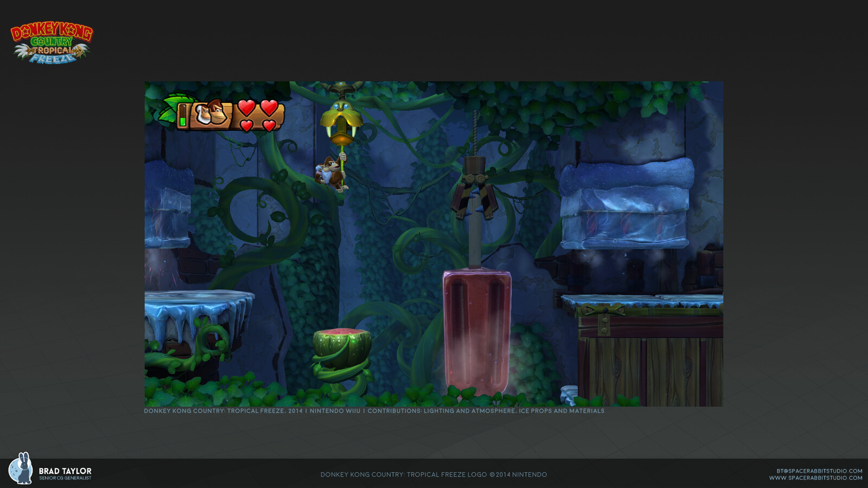The image size is (868, 488).
Task: Click the email address bt@spacerabbitstudio.com
Action: pyautogui.click(x=819, y=471)
